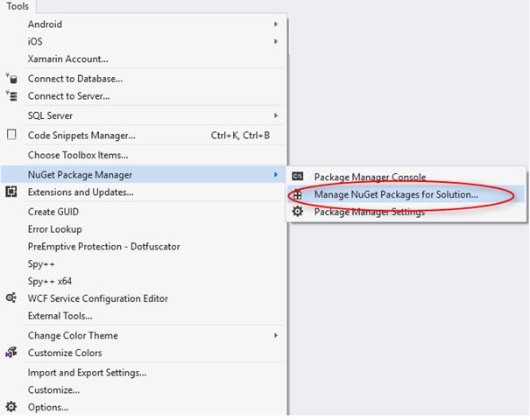Click the Connect to Database icon
The image size is (530, 420).
(x=11, y=79)
